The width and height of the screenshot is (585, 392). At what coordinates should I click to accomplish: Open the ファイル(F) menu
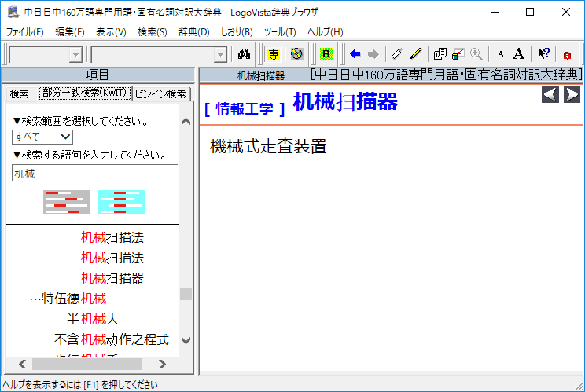coord(25,32)
